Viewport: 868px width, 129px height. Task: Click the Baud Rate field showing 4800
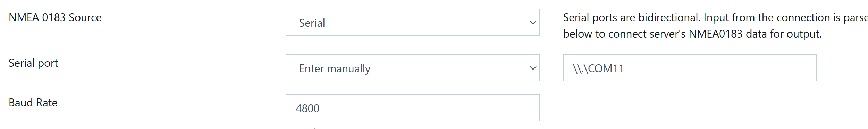[412, 108]
